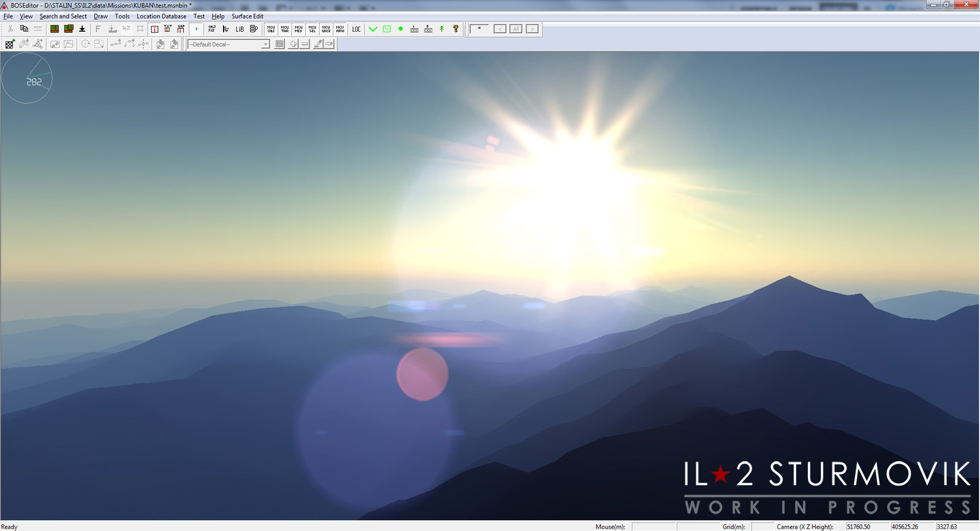
Task: Click the green V checkmark icon
Action: tap(373, 29)
